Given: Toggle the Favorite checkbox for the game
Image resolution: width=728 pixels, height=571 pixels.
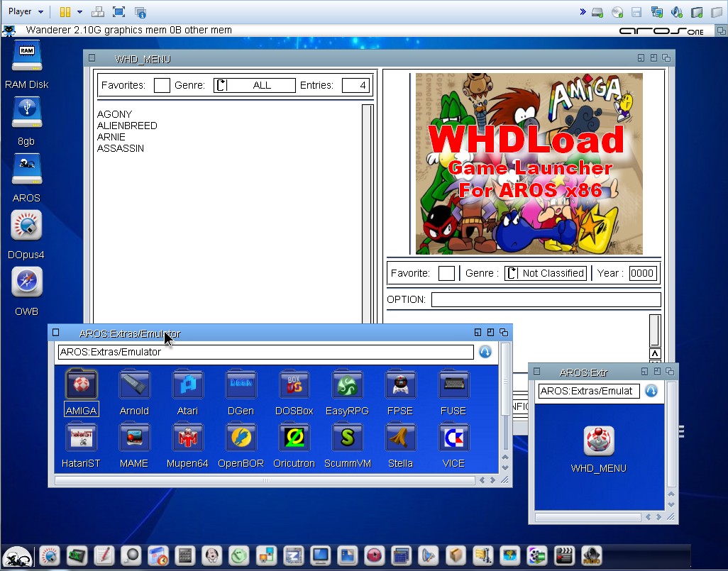Looking at the screenshot, I should [446, 273].
